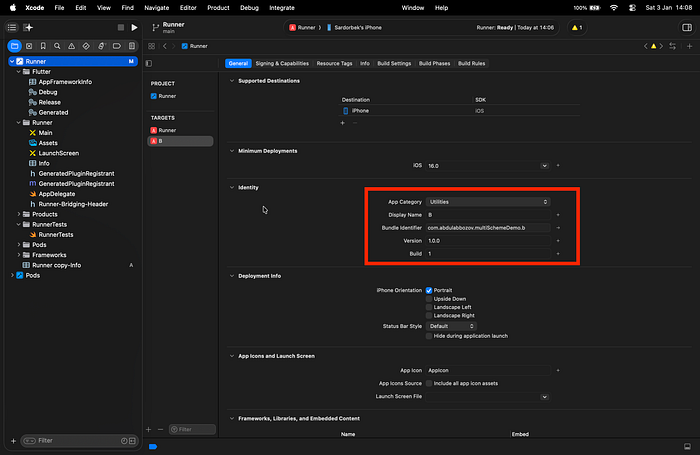The image size is (700, 455).
Task: Open Status Bar Style dropdown
Action: [x=451, y=326]
